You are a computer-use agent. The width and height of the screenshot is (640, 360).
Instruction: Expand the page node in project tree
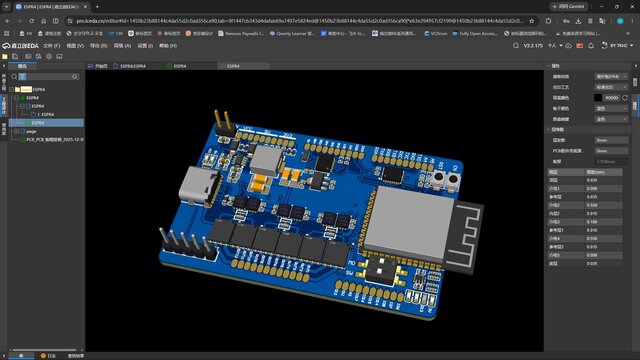click(x=17, y=131)
